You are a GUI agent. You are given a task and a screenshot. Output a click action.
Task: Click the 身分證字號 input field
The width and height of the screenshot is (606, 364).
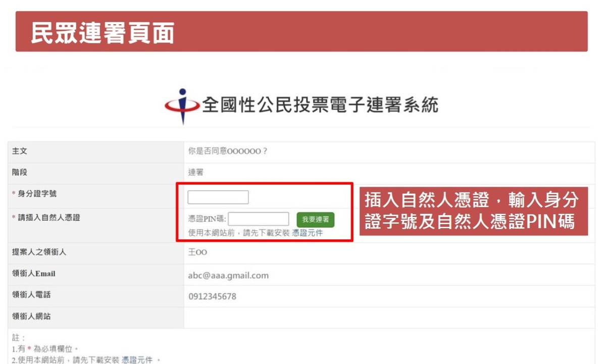coord(218,197)
